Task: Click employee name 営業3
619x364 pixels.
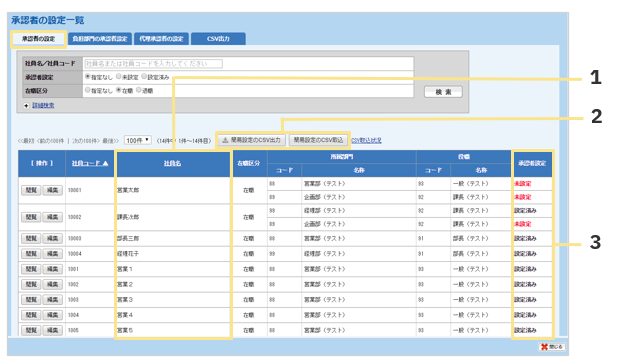Action: pyautogui.click(x=125, y=300)
